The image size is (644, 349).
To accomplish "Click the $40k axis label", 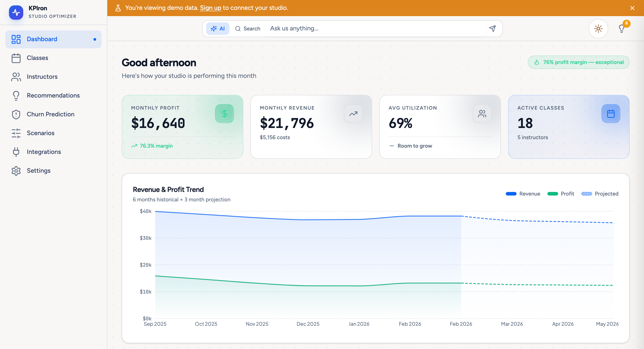I will point(146,211).
